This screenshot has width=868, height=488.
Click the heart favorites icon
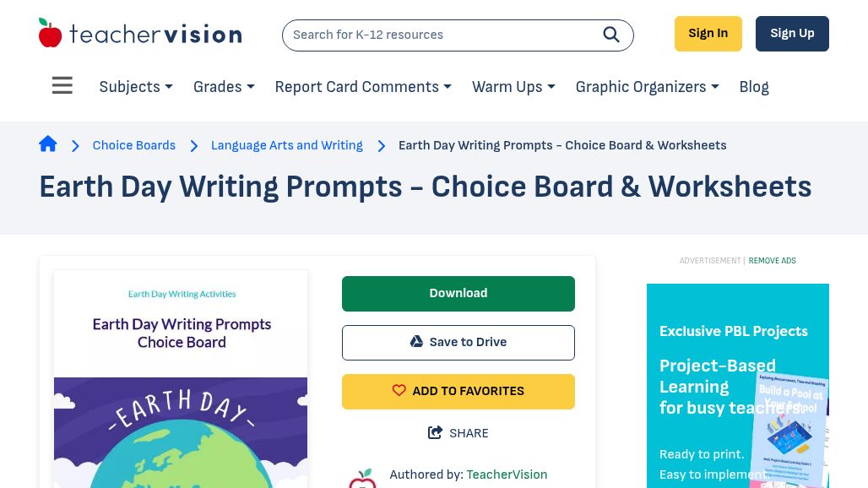[x=399, y=391]
